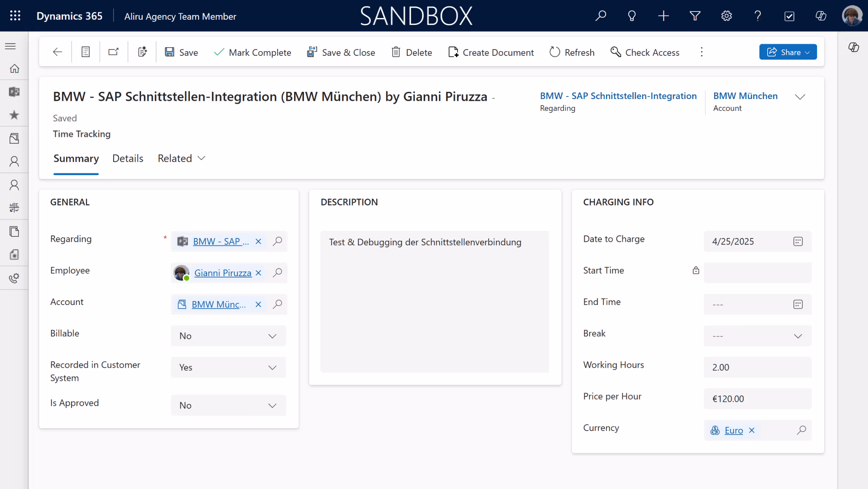Screen dimensions: 868x489
Task: Open End Time calendar picker
Action: (x=798, y=305)
